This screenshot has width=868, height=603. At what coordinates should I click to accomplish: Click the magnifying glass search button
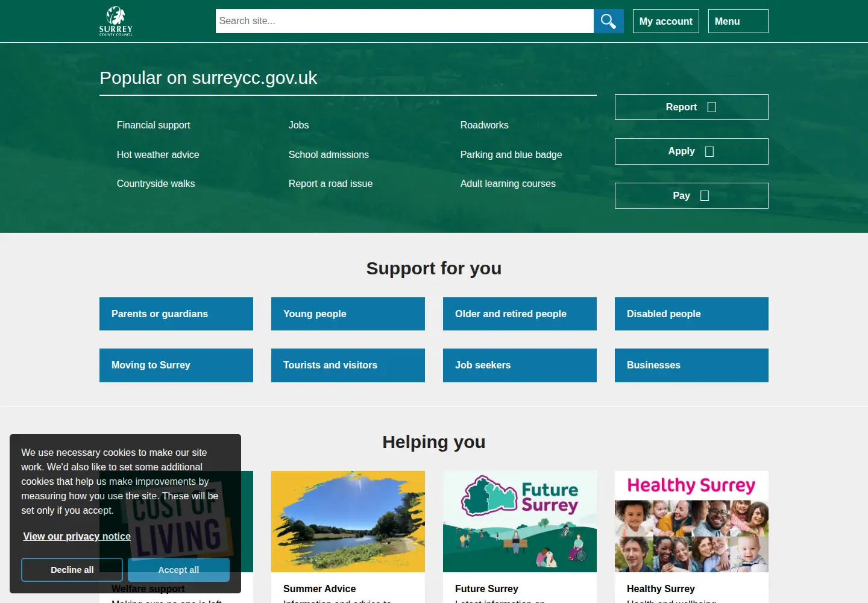(x=608, y=21)
